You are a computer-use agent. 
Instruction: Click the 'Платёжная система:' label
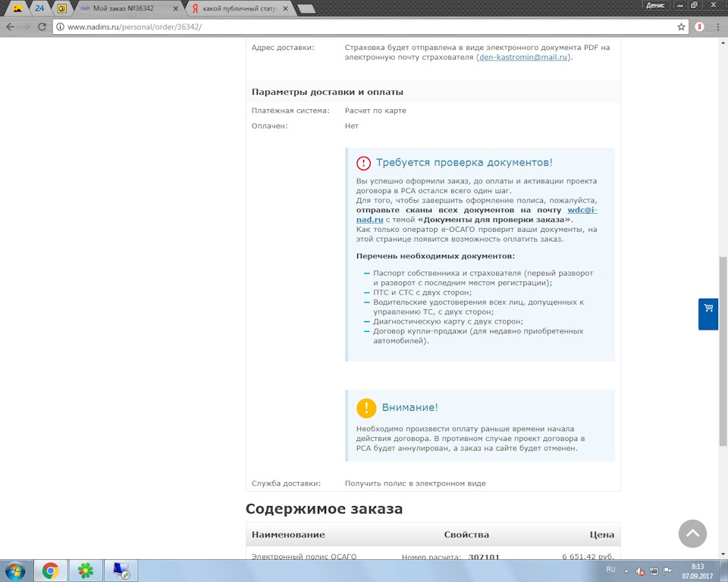point(290,111)
